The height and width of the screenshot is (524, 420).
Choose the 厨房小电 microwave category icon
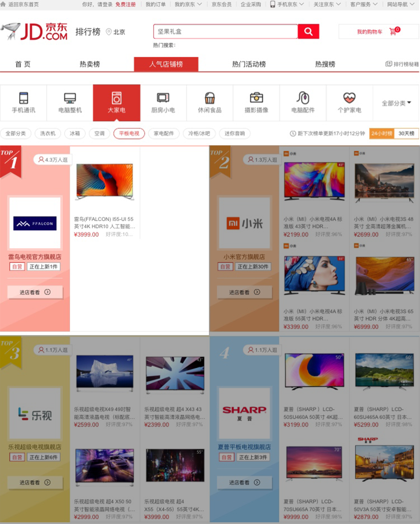coord(163,98)
